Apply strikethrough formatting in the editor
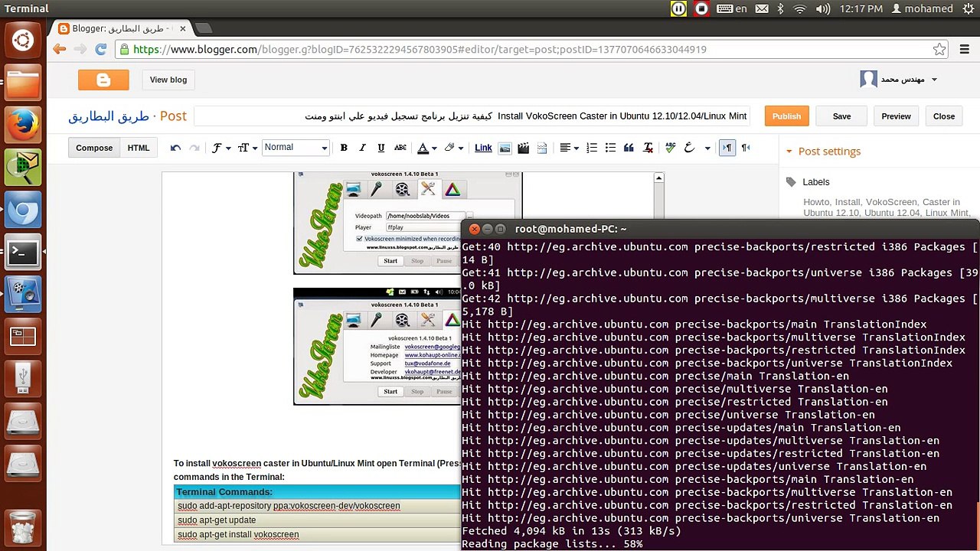 tap(400, 148)
